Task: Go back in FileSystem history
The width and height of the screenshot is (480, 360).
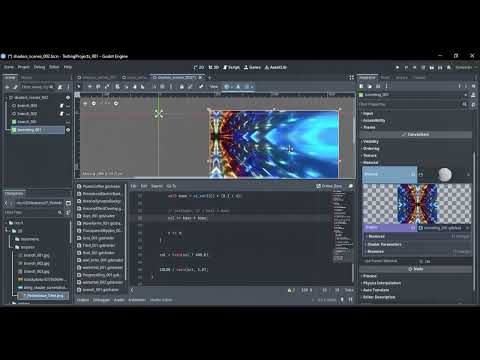Action: [x=6, y=203]
